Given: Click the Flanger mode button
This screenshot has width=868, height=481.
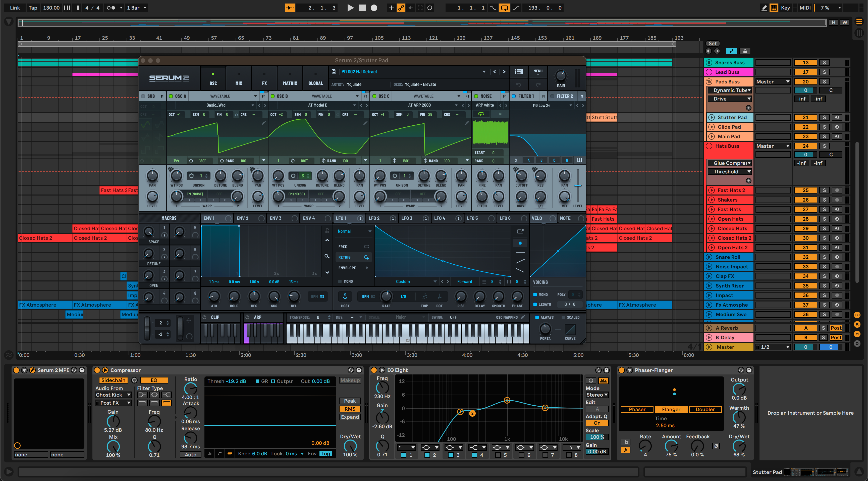Looking at the screenshot, I should (671, 409).
